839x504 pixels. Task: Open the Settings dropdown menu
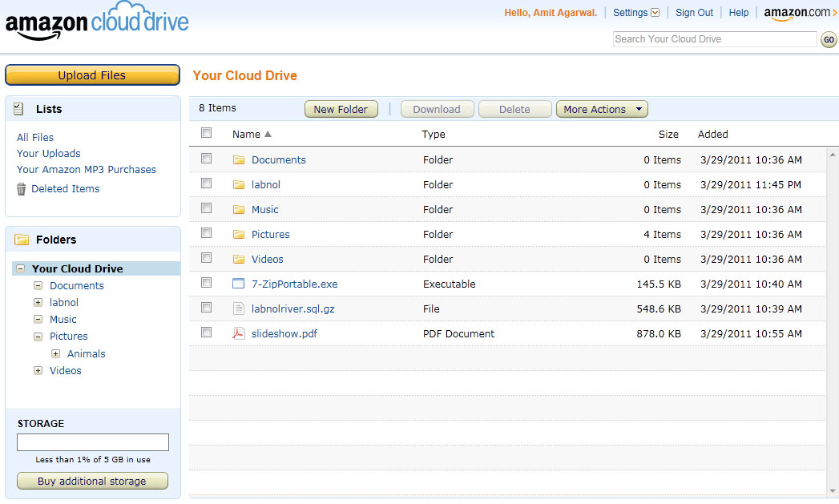pyautogui.click(x=636, y=13)
